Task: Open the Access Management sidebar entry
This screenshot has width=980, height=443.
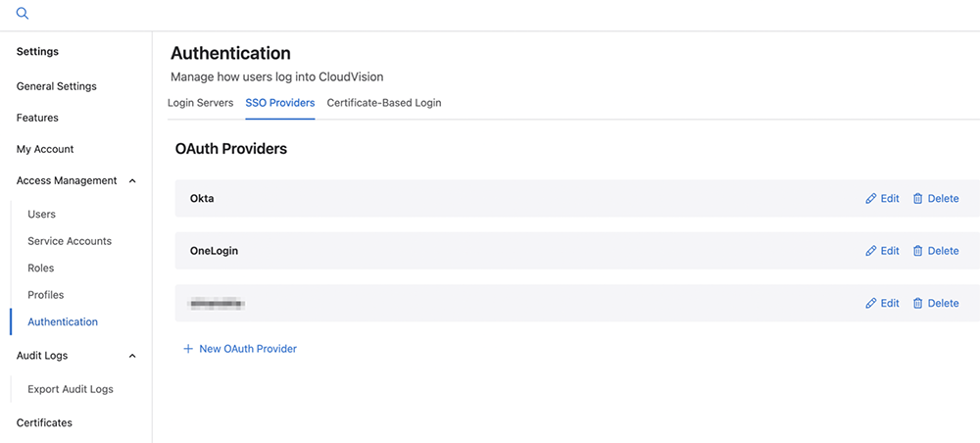Action: 67,180
